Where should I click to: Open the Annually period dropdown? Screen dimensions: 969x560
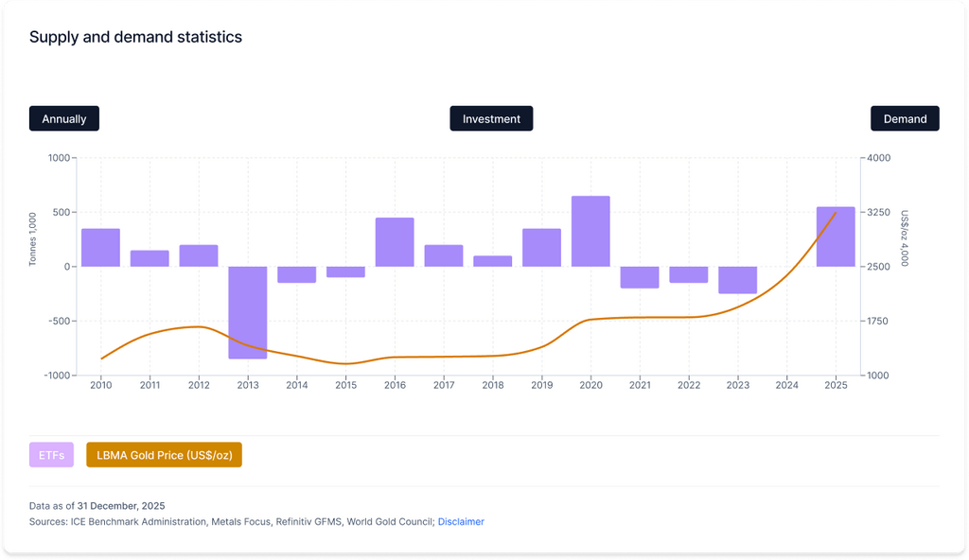click(64, 119)
